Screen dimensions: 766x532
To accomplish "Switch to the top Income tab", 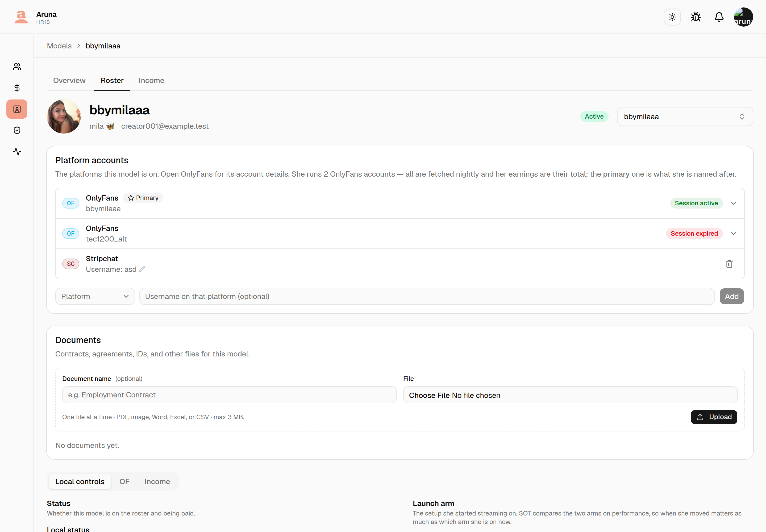I will point(151,81).
